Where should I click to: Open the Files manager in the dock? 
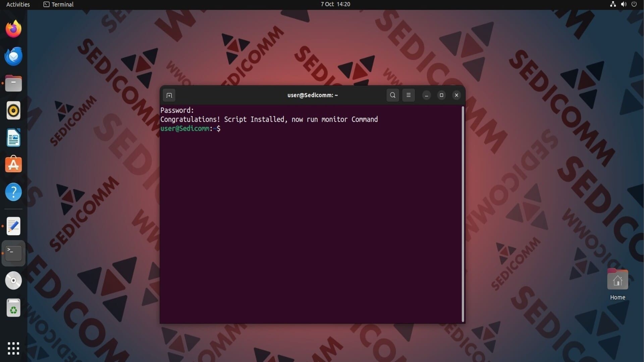click(x=13, y=83)
